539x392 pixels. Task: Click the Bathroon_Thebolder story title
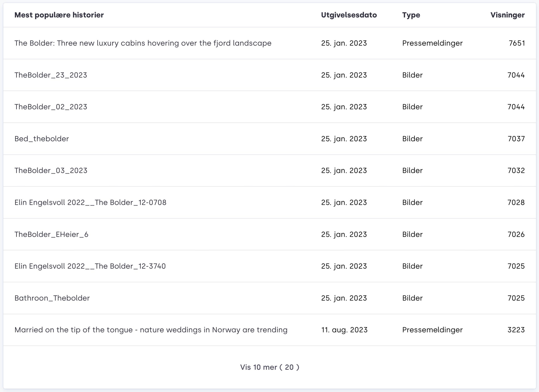tap(52, 298)
